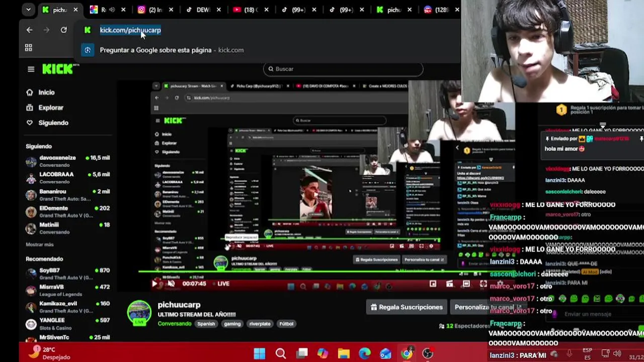Click the Chrome taskbar icon
Image resolution: width=644 pixels, height=362 pixels.
(407, 353)
